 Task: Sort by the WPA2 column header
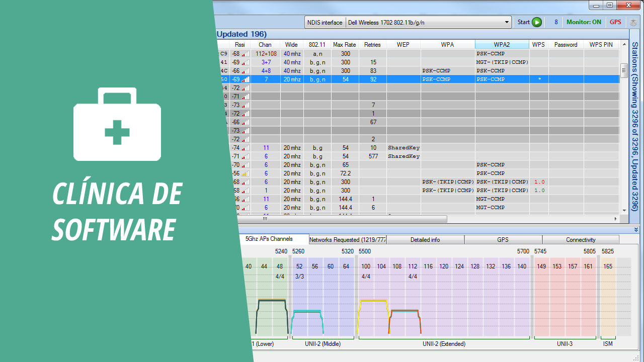tap(502, 45)
